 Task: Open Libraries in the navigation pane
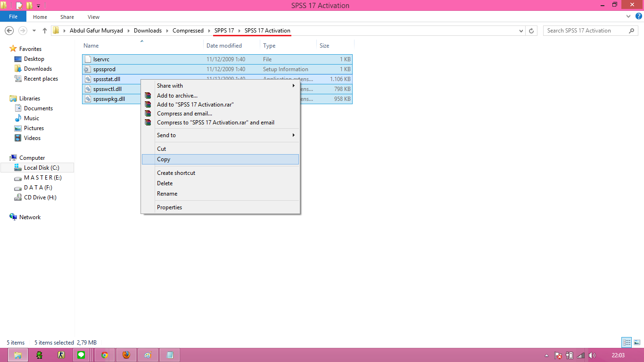pyautogui.click(x=30, y=99)
